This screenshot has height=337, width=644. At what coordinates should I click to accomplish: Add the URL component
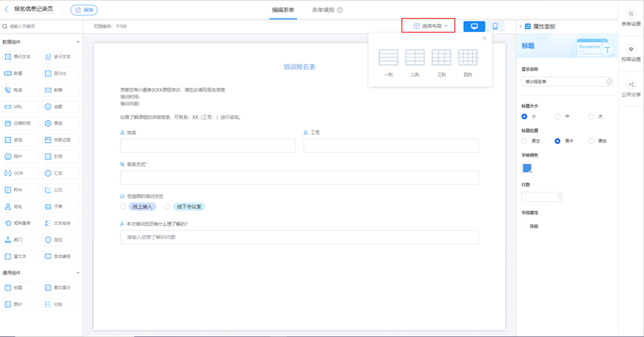[21, 107]
